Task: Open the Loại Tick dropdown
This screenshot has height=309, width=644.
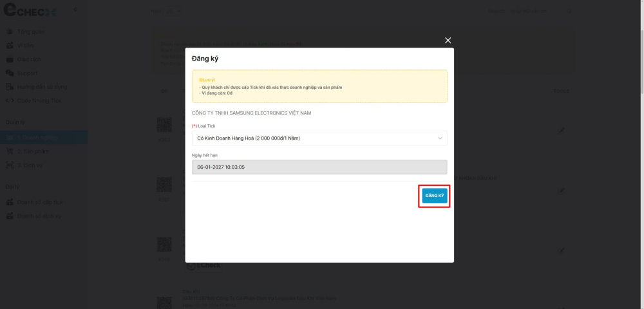Action: 319,138
